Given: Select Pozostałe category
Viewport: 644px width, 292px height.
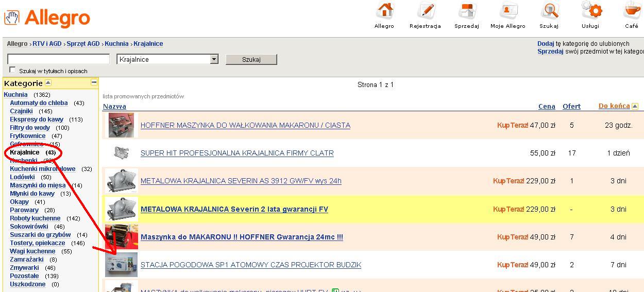Looking at the screenshot, I should [x=24, y=276].
